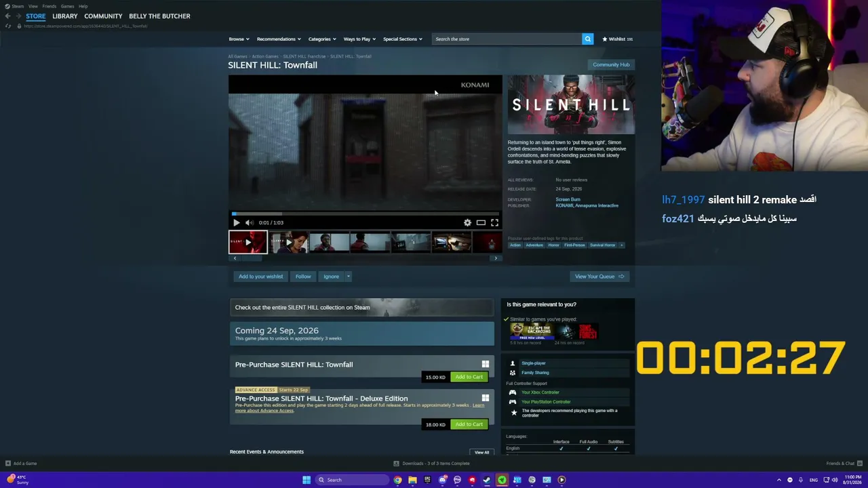
Task: View All recent events and announcements
Action: [481, 452]
